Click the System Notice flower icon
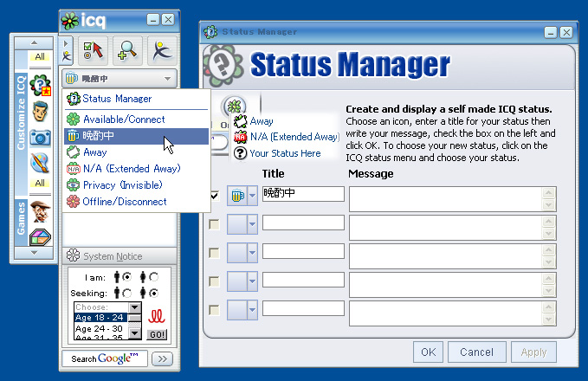The height and width of the screenshot is (381, 588). pos(73,255)
